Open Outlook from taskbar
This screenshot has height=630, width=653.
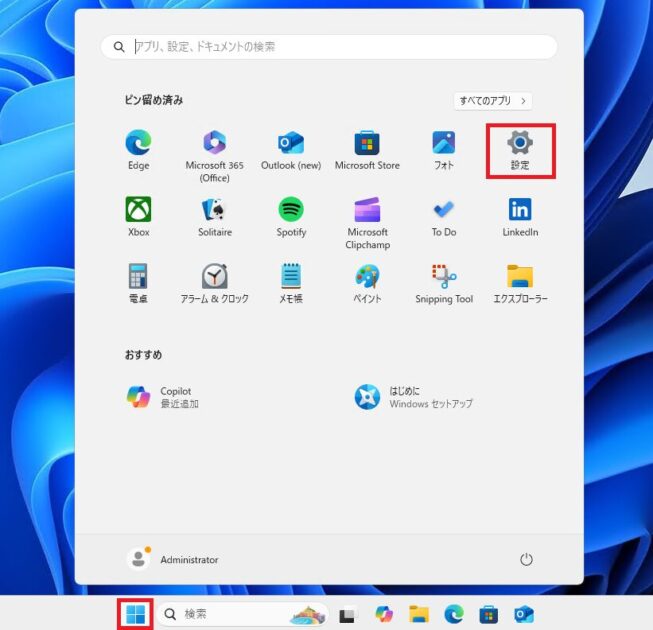524,615
